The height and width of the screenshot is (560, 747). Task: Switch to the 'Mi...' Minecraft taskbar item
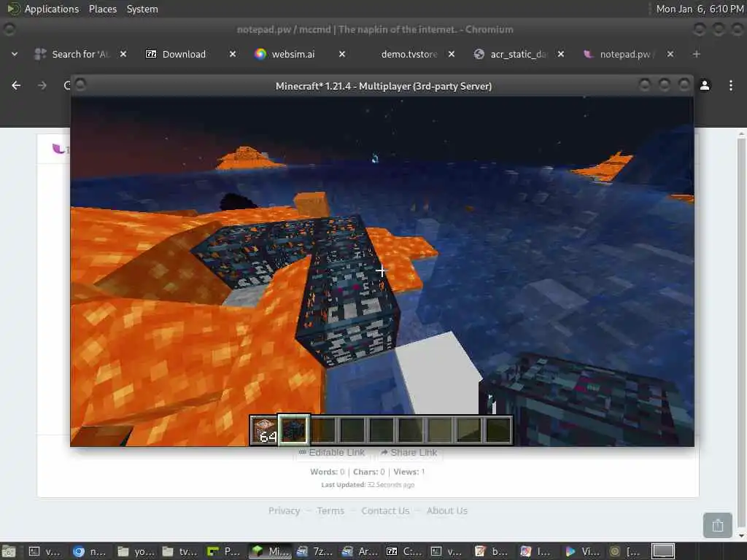tap(269, 551)
